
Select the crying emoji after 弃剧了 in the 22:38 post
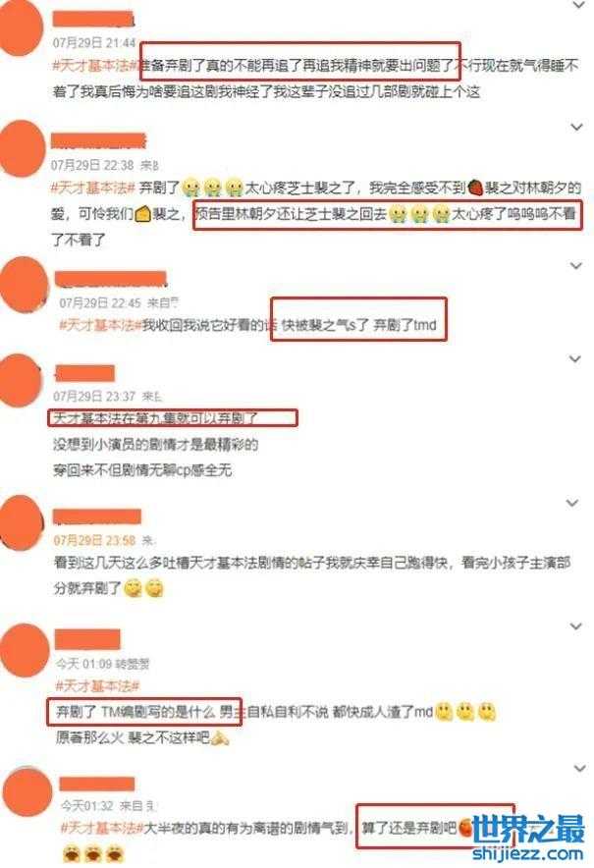click(192, 189)
